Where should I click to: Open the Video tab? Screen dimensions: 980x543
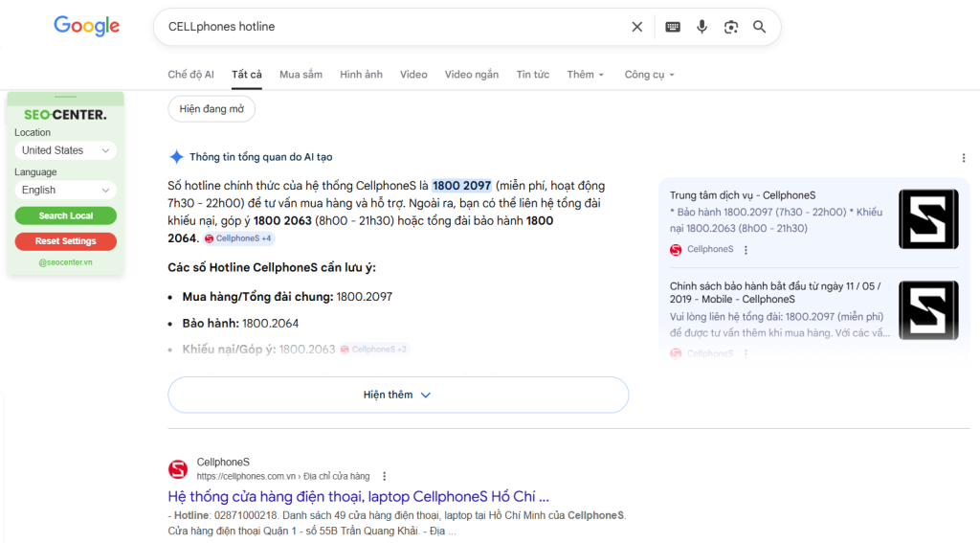click(x=413, y=75)
